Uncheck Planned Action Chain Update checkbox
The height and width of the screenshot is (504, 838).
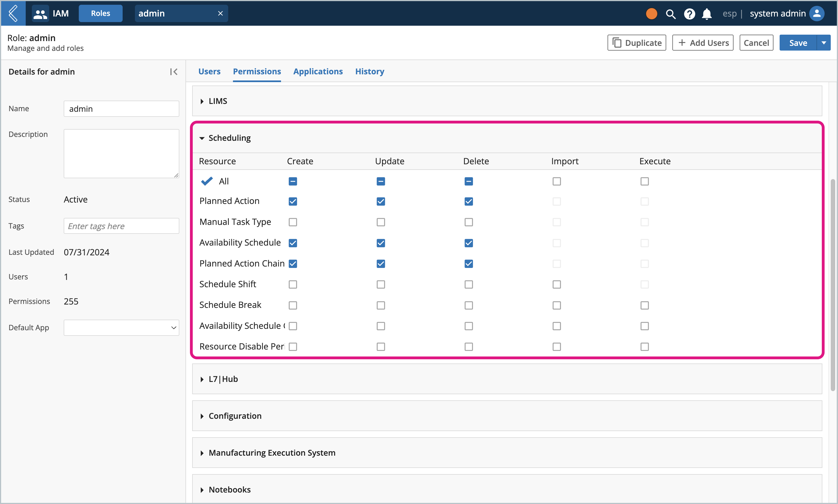[x=381, y=263]
